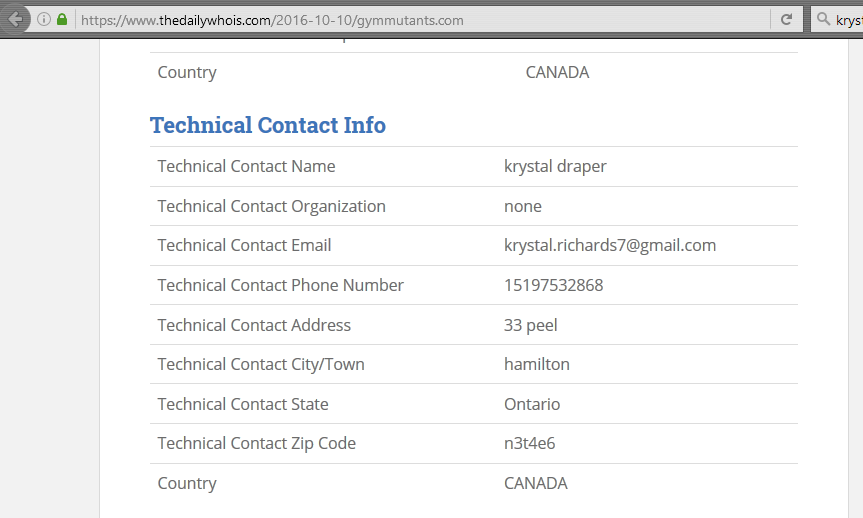Focus the URL address bar
The width and height of the screenshot is (863, 518).
coord(424,20)
